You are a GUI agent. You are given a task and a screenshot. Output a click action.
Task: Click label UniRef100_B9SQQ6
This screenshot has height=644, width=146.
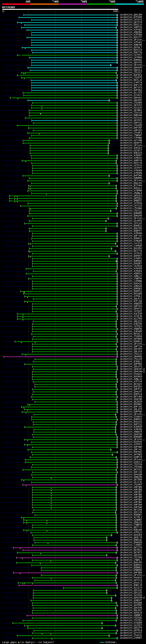click(131, 603)
